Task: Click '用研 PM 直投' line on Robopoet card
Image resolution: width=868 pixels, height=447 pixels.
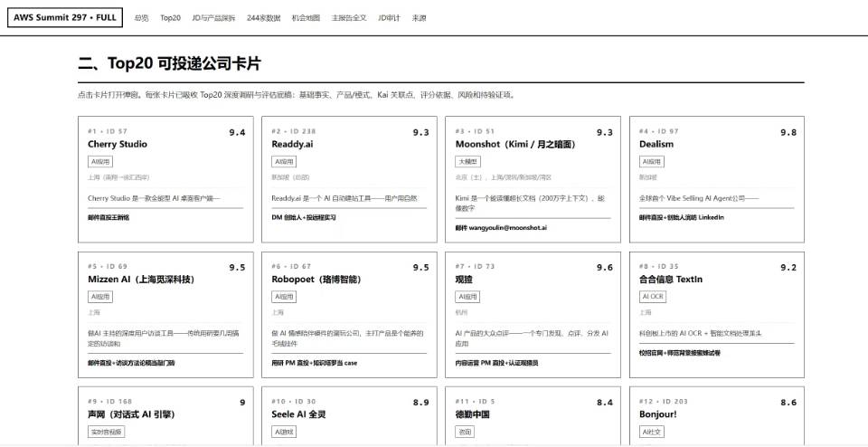Action: (x=315, y=363)
